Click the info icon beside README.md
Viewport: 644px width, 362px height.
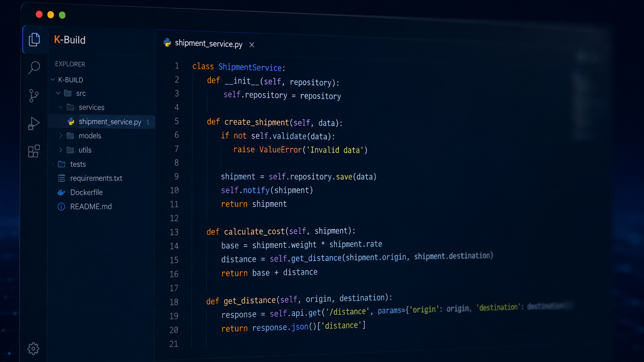(x=61, y=207)
